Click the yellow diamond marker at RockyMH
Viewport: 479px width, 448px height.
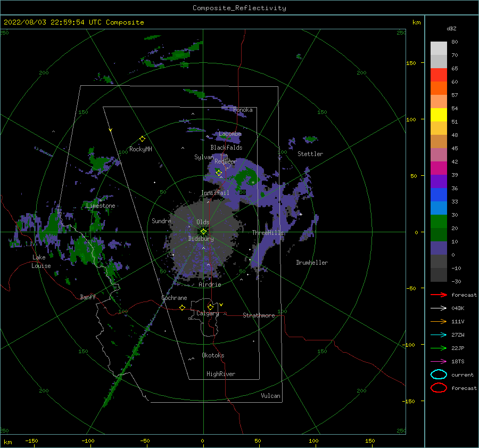[142, 139]
